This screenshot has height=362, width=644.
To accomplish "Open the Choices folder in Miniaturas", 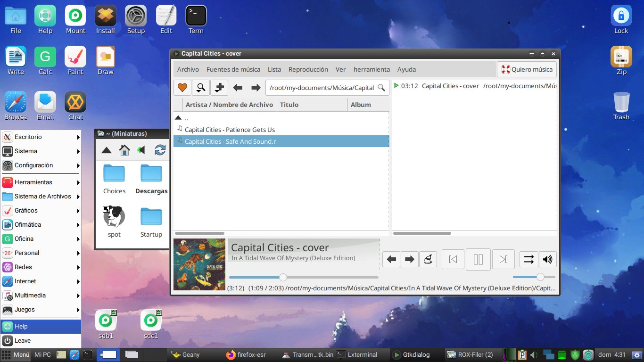I will [x=114, y=179].
